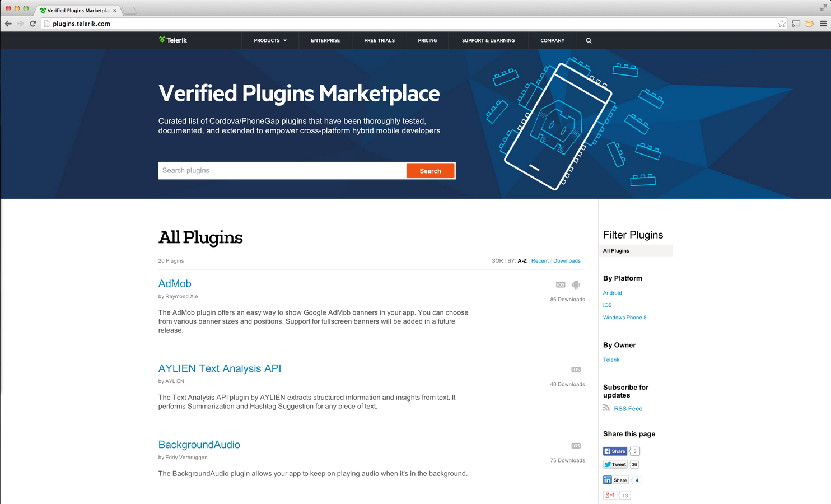This screenshot has height=504, width=831.
Task: Expand the PRODUCTS dropdown menu
Action: tap(270, 40)
